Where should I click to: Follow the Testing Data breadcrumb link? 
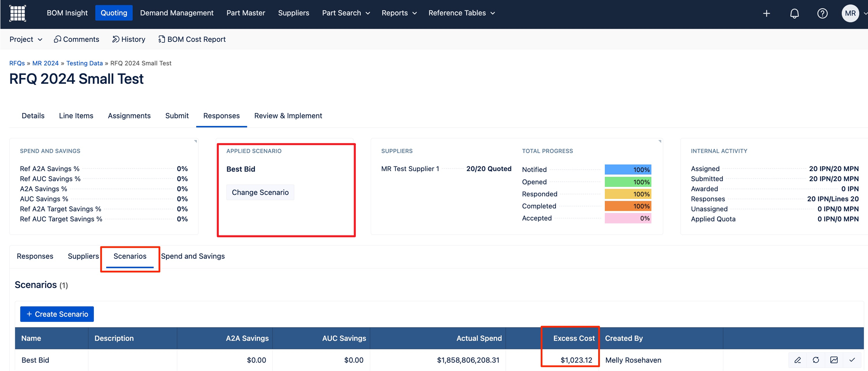[84, 63]
